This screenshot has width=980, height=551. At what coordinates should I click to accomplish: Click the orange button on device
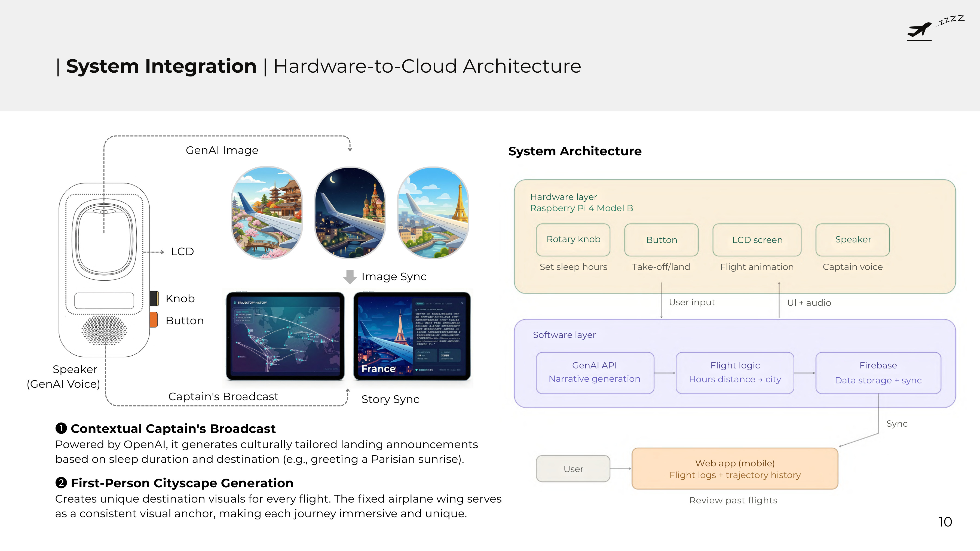click(154, 320)
